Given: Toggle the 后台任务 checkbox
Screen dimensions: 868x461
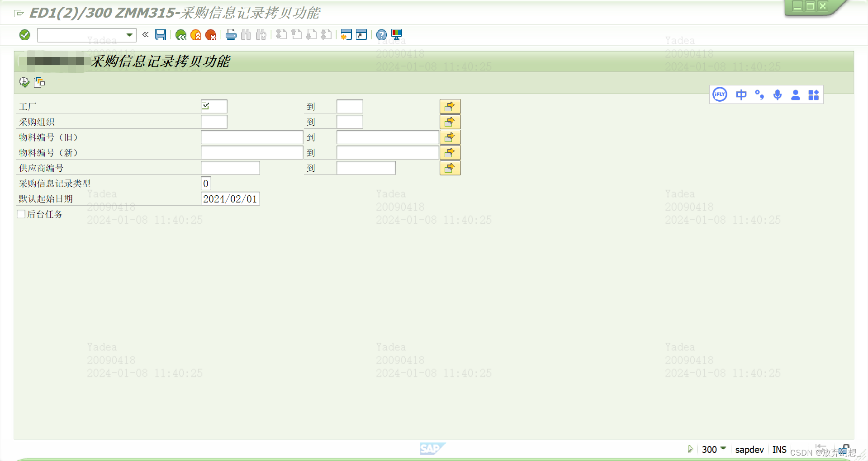Looking at the screenshot, I should click(x=21, y=214).
